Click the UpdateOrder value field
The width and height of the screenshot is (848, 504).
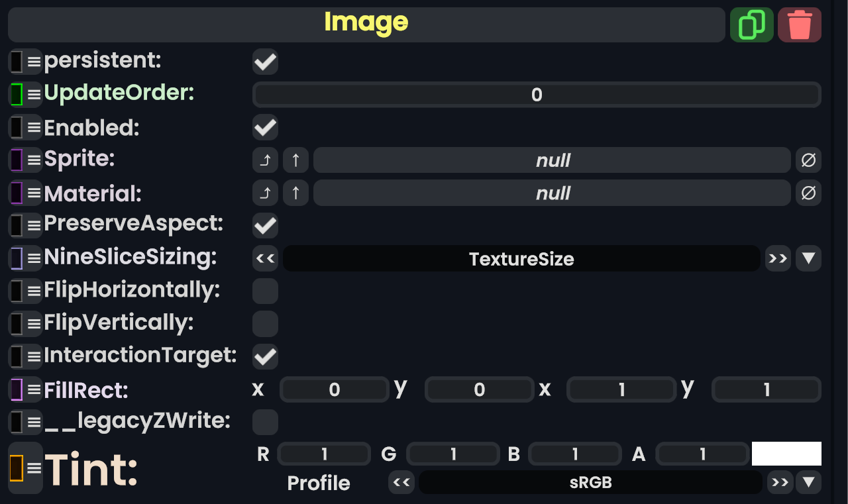[537, 95]
